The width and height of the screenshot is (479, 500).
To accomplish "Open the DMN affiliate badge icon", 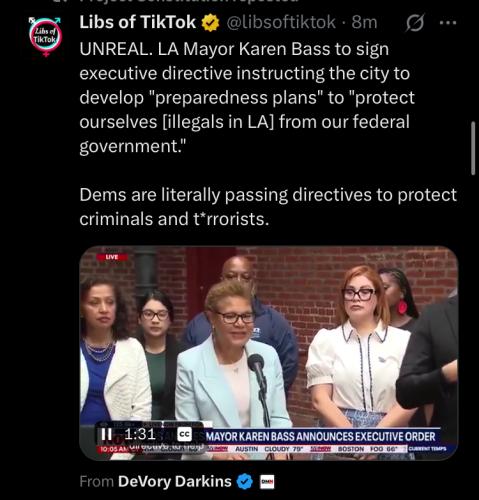I will [267, 482].
